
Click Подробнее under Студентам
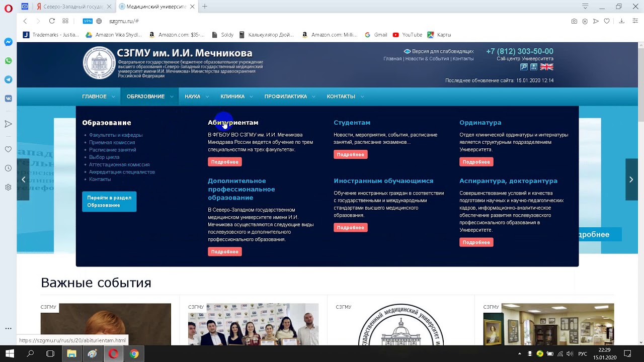(351, 154)
